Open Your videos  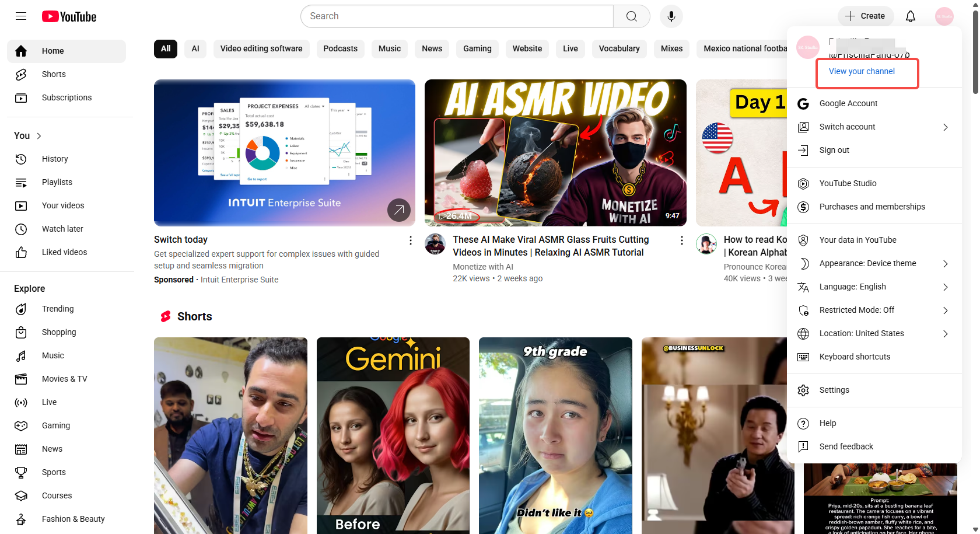click(x=66, y=205)
